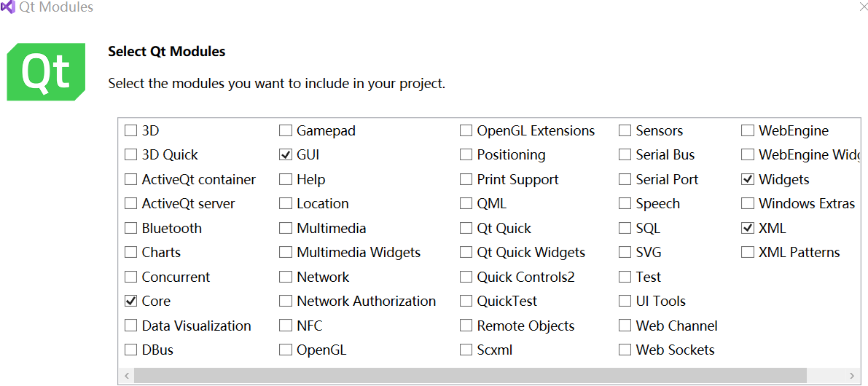
Task: Check the Network module
Action: [286, 277]
